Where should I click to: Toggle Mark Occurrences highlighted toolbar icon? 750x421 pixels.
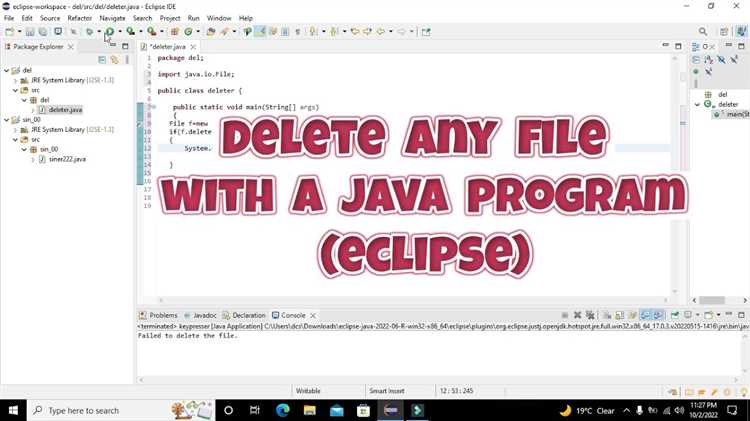click(261, 32)
